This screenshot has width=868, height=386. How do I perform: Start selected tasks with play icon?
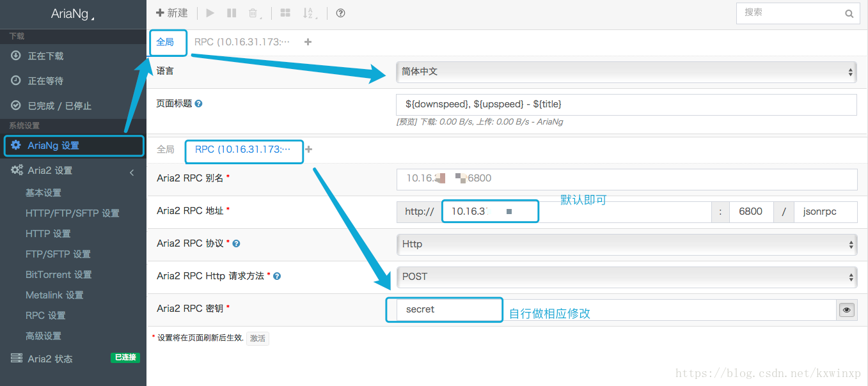click(210, 13)
